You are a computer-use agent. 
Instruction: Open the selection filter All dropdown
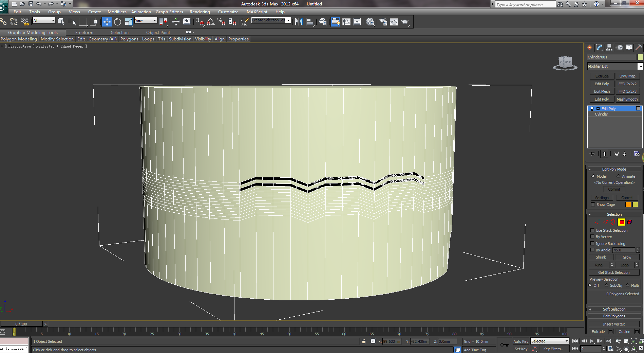click(x=44, y=20)
